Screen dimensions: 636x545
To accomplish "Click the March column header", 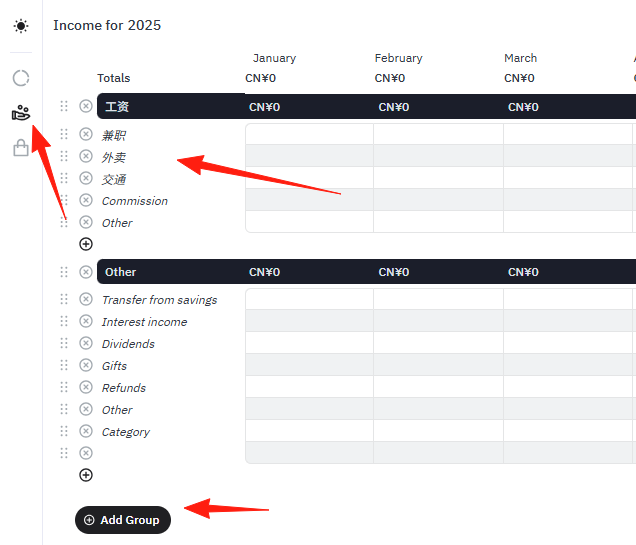I will (520, 58).
